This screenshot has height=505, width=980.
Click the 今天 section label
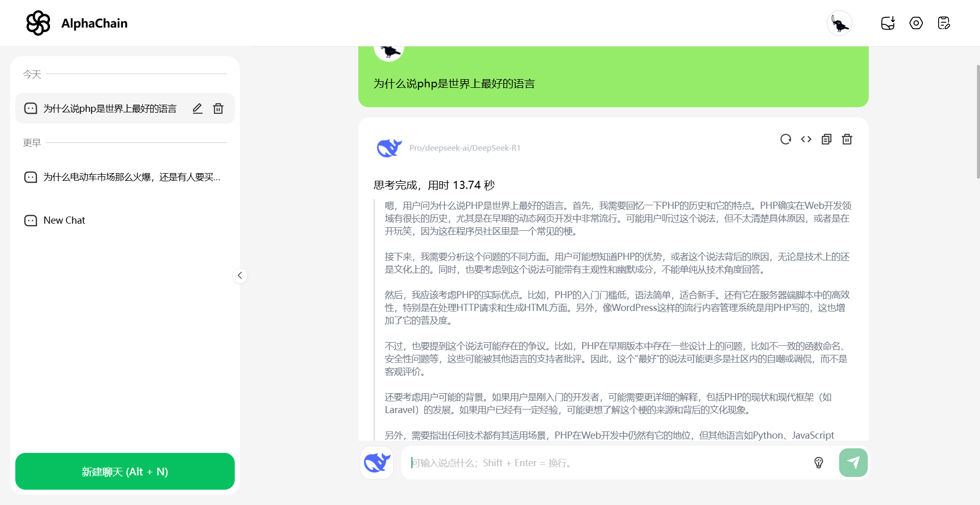[x=32, y=74]
